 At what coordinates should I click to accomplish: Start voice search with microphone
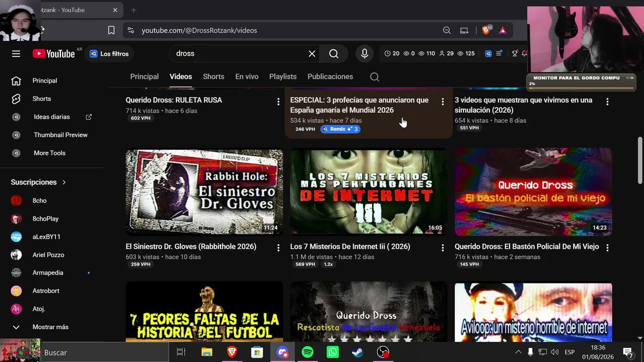[365, 54]
